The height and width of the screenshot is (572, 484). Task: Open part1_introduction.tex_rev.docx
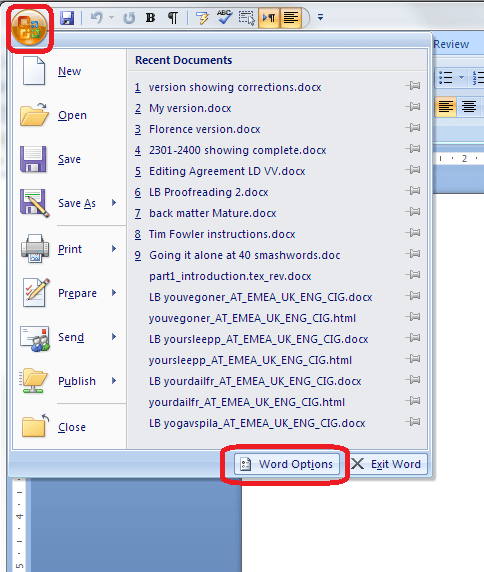pyautogui.click(x=230, y=277)
